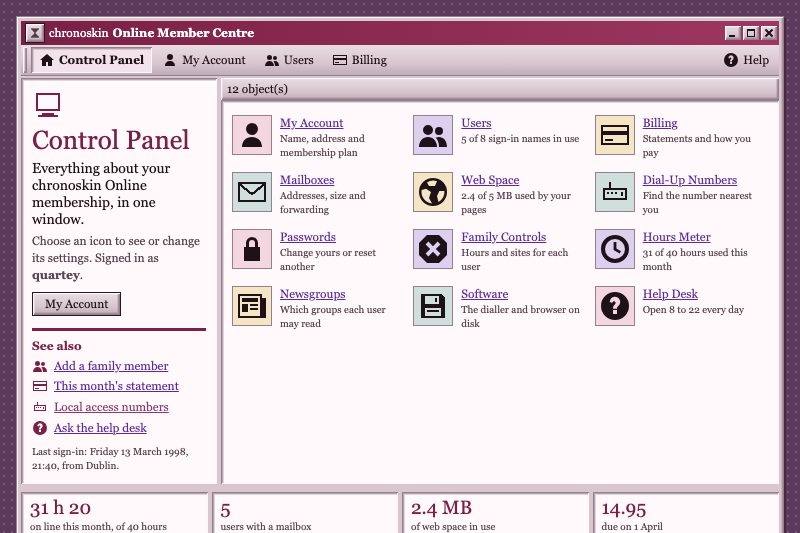The width and height of the screenshot is (800, 533).
Task: Click the 'See also' heading
Action: click(57, 346)
